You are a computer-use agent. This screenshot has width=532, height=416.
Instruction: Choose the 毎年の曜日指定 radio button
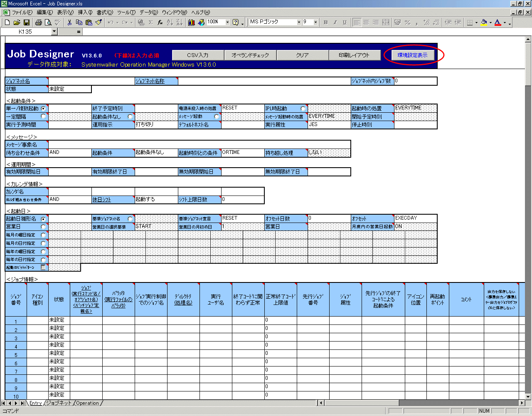pyautogui.click(x=43, y=251)
